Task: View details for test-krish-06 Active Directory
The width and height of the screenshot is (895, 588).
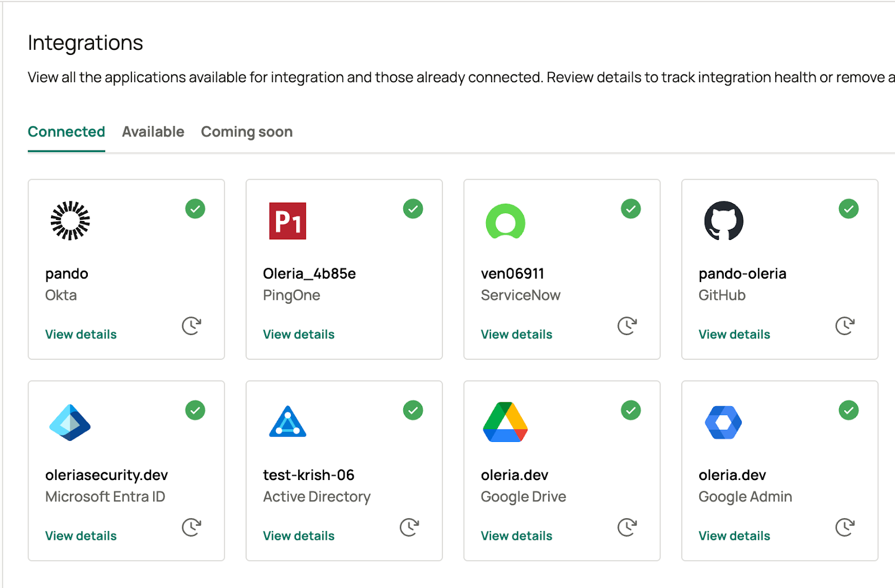Action: (299, 536)
